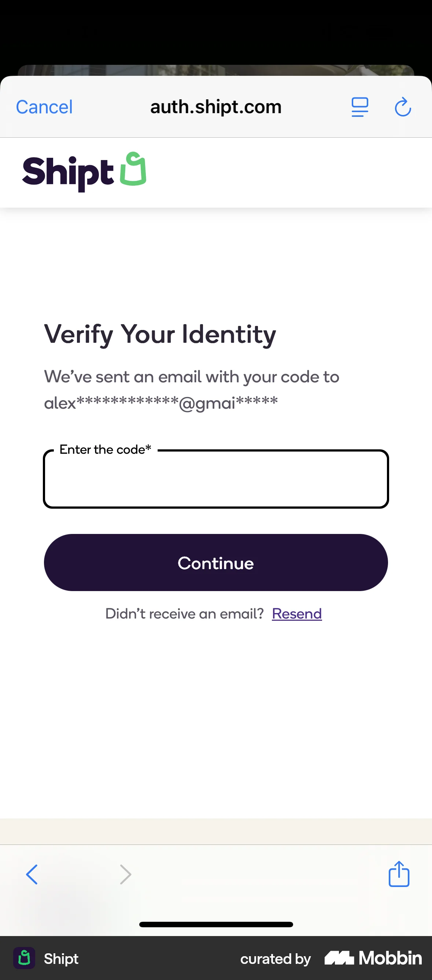Tap the Enter the code label
Screen dimensions: 432x980
pos(105,449)
